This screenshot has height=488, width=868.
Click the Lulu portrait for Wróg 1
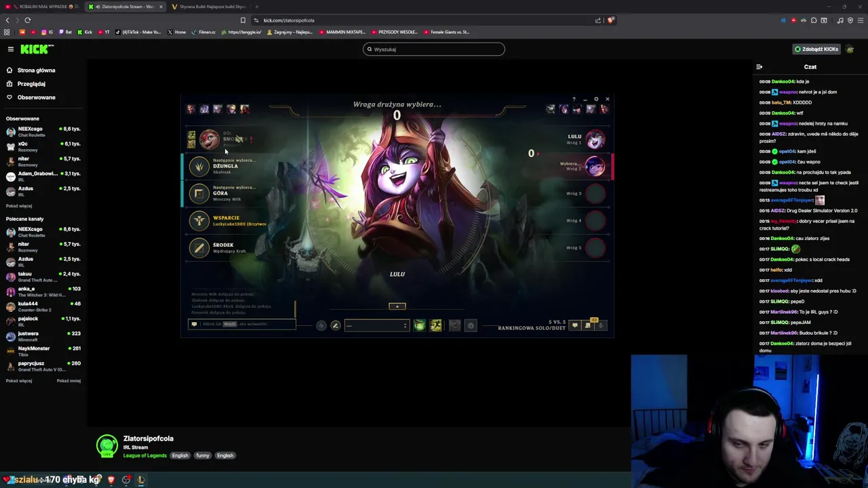point(595,140)
